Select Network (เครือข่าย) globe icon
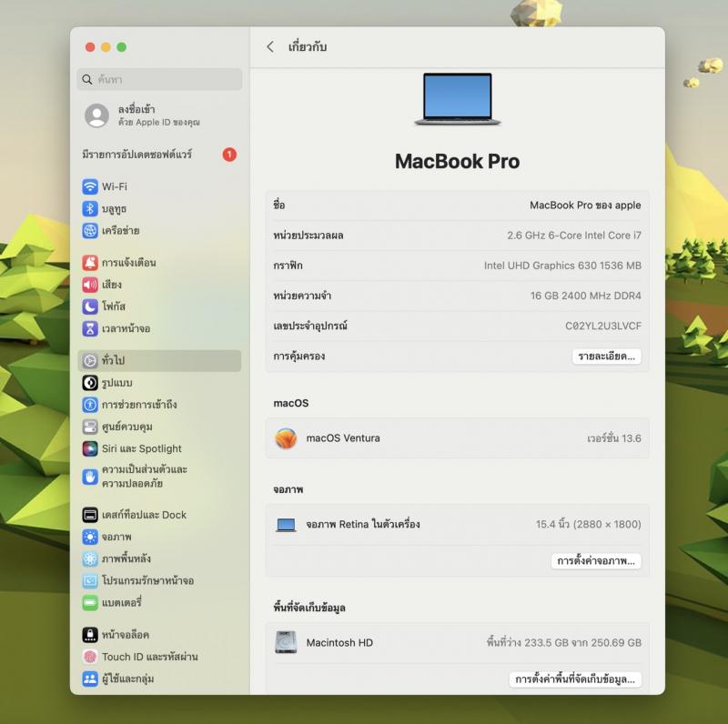Image resolution: width=728 pixels, height=724 pixels. [x=90, y=230]
